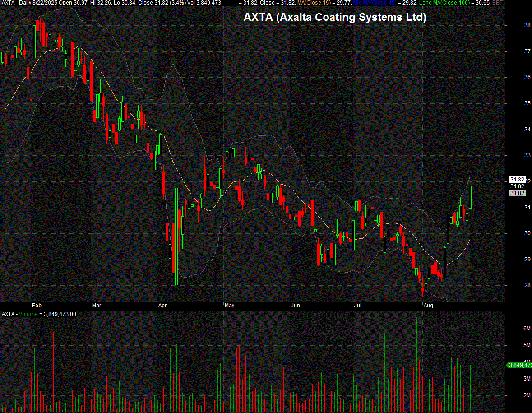Select the 5M volume axis label

(527, 345)
